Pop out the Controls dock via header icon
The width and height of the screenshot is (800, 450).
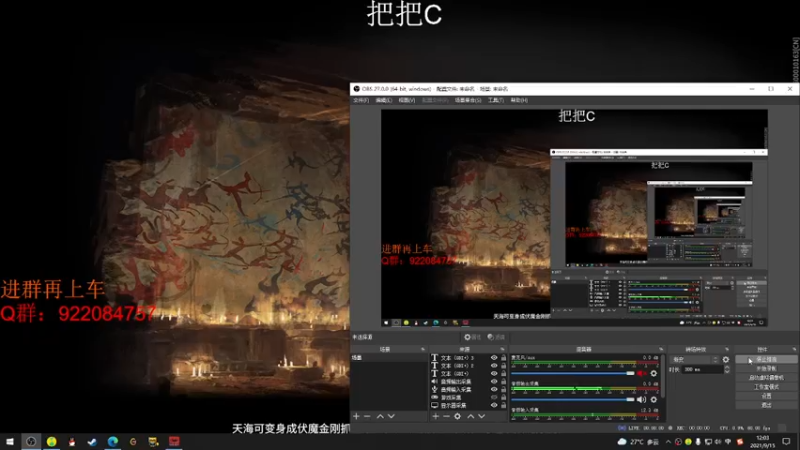(794, 349)
